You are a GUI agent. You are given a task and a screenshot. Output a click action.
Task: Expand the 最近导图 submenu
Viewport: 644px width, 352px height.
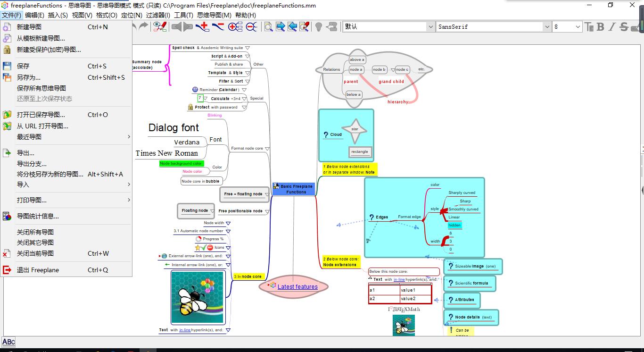66,137
